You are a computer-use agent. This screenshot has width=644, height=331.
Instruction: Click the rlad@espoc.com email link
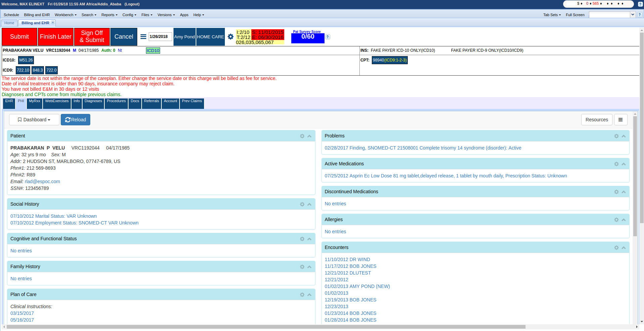(42, 181)
